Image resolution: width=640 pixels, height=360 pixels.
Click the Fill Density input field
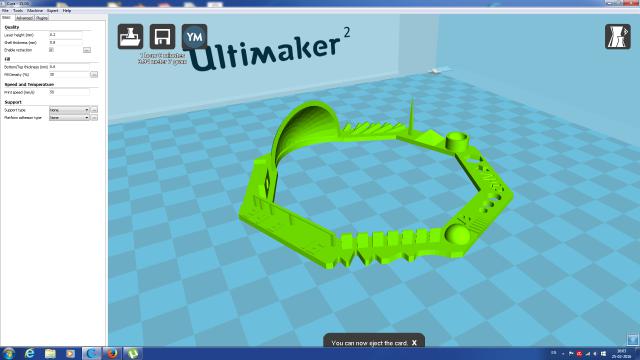pos(69,75)
